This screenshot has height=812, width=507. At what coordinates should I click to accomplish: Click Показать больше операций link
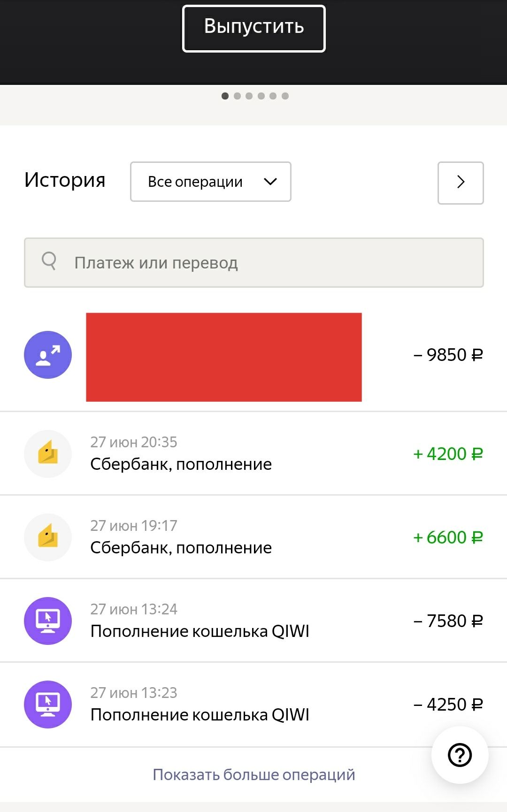coord(254,774)
